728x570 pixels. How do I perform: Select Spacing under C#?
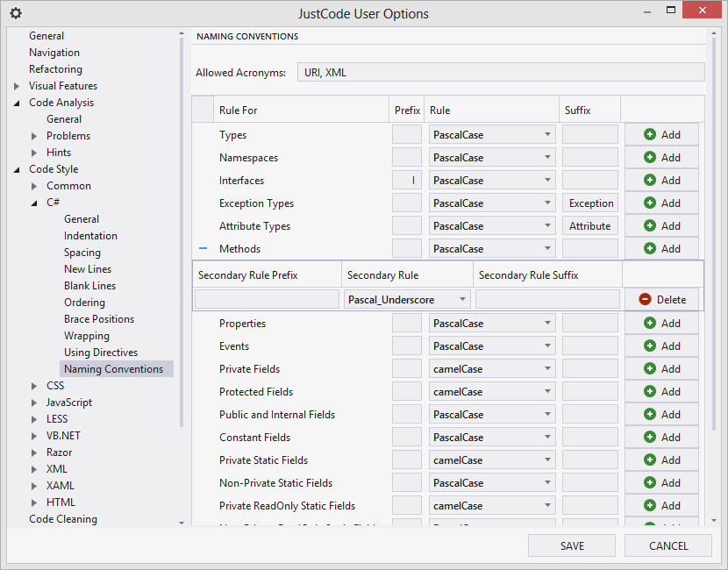[x=82, y=253]
